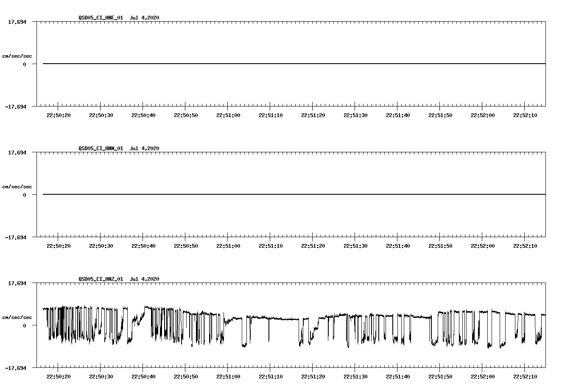
Task: Pick the 22:52:00 time label under HNZ plot
Action: pos(483,377)
